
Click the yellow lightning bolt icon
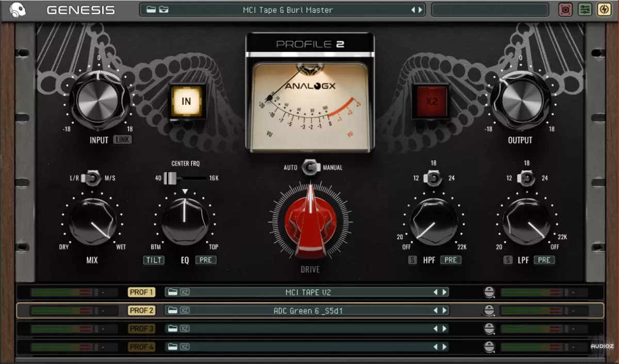(604, 10)
